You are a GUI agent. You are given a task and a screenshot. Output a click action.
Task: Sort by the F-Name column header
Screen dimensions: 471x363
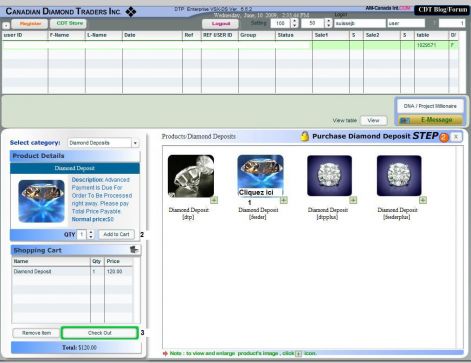pyautogui.click(x=67, y=35)
